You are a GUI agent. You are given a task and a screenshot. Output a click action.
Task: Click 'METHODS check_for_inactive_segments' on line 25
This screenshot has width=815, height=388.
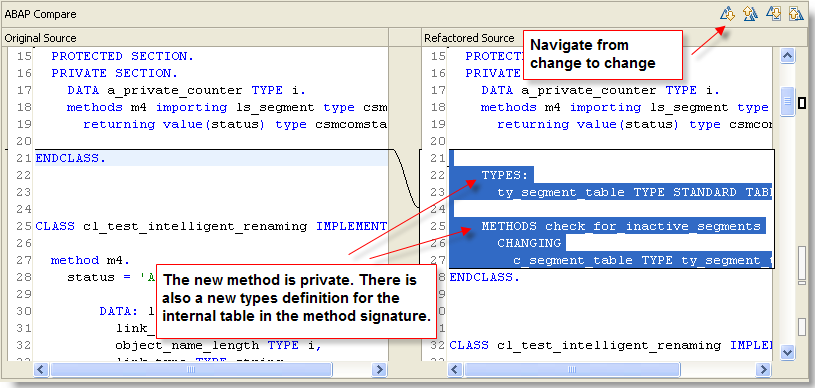pyautogui.click(x=621, y=227)
